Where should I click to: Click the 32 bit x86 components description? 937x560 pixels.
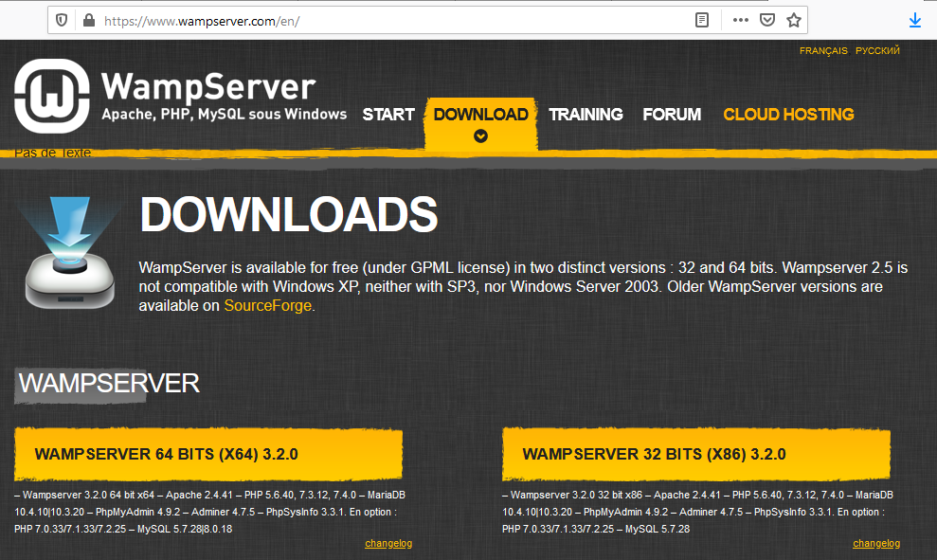tap(697, 512)
